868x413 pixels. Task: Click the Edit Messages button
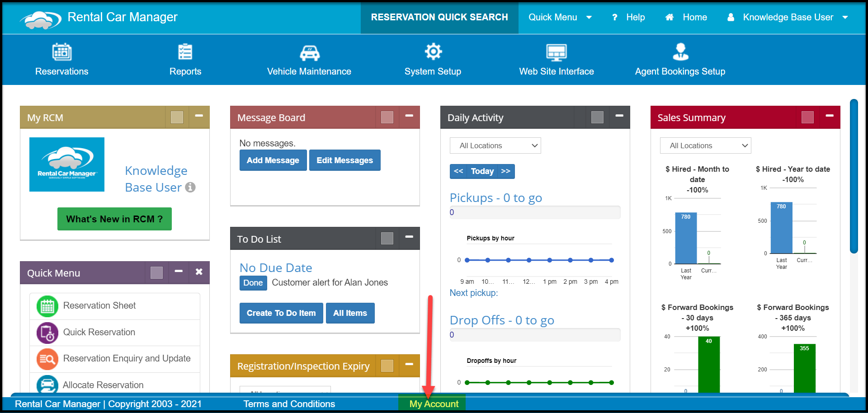coord(345,160)
